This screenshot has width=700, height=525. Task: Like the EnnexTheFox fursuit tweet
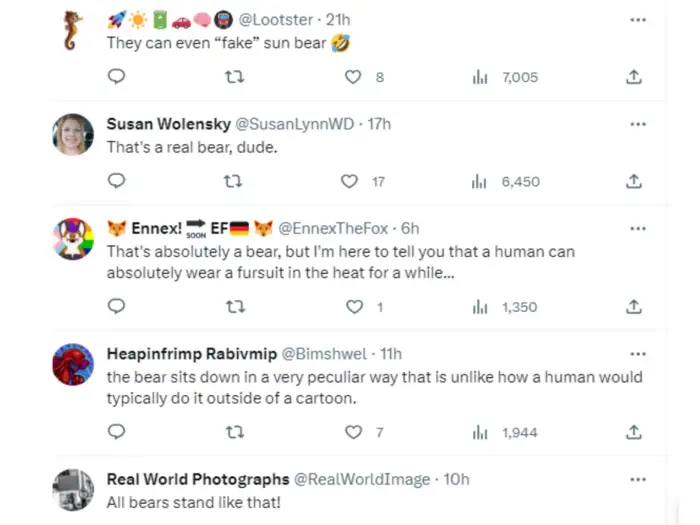pos(353,307)
